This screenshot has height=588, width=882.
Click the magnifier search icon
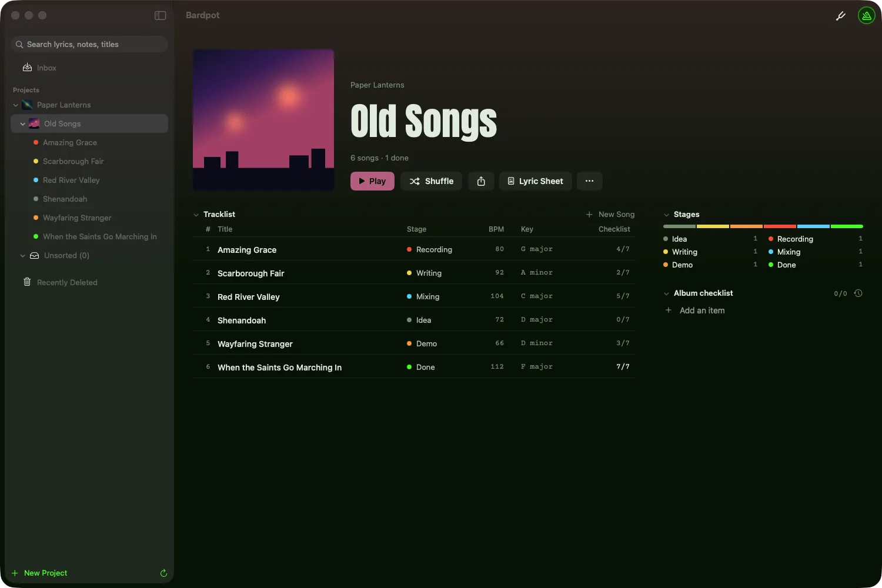pos(19,45)
